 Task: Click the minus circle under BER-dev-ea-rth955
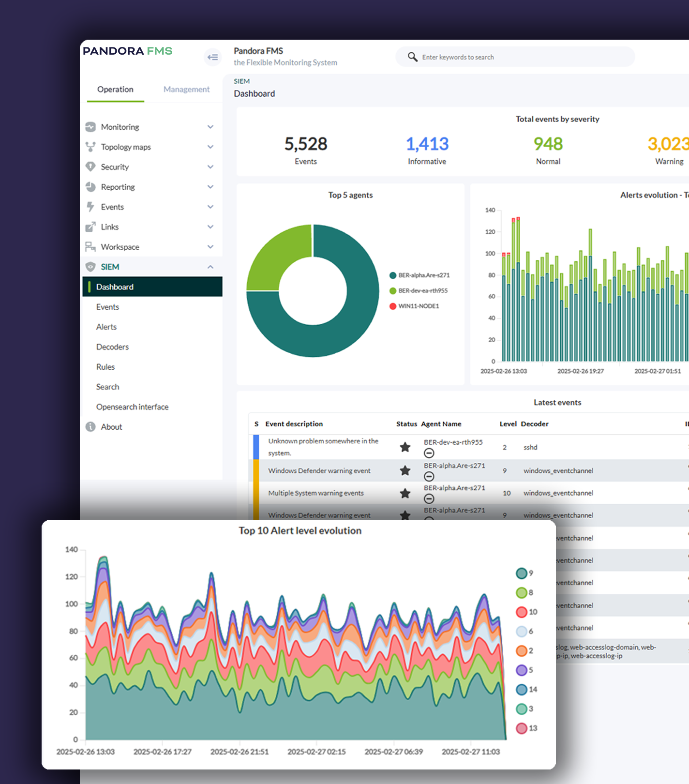[429, 453]
